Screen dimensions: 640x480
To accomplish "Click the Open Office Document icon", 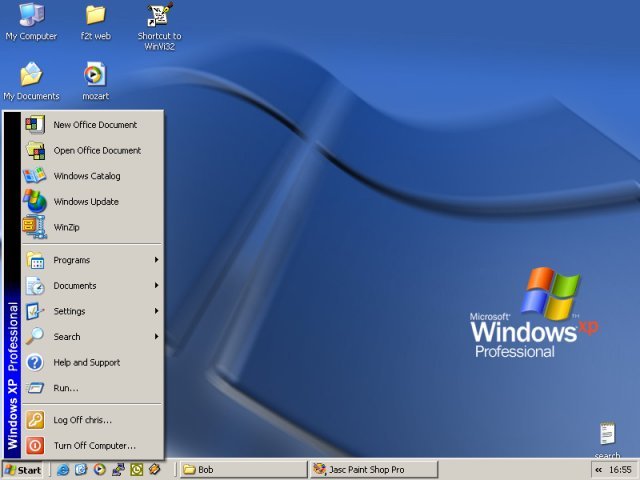I will pos(36,150).
